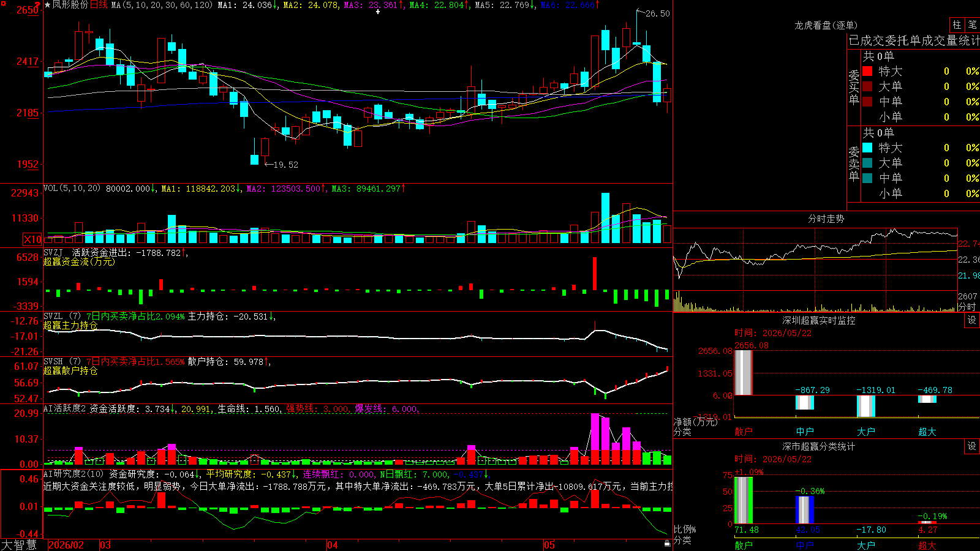Click the -17.80 value under 深市超赢分类统计
The height and width of the screenshot is (551, 980).
[871, 530]
